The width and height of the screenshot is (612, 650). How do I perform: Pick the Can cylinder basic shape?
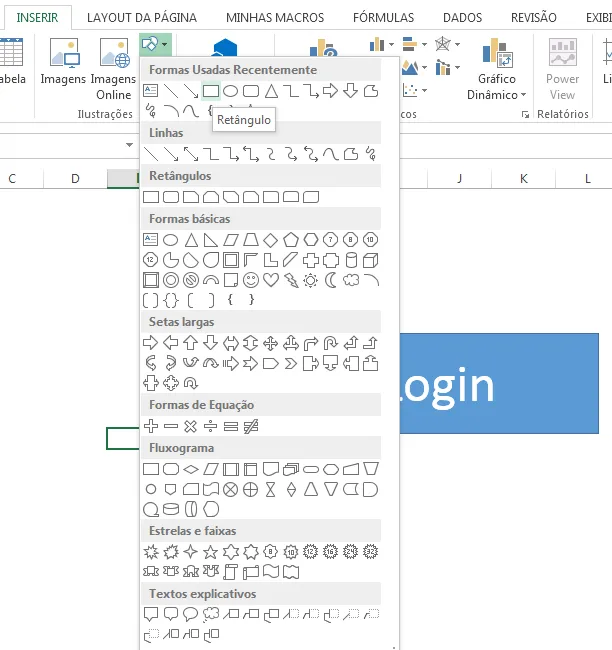point(351,260)
